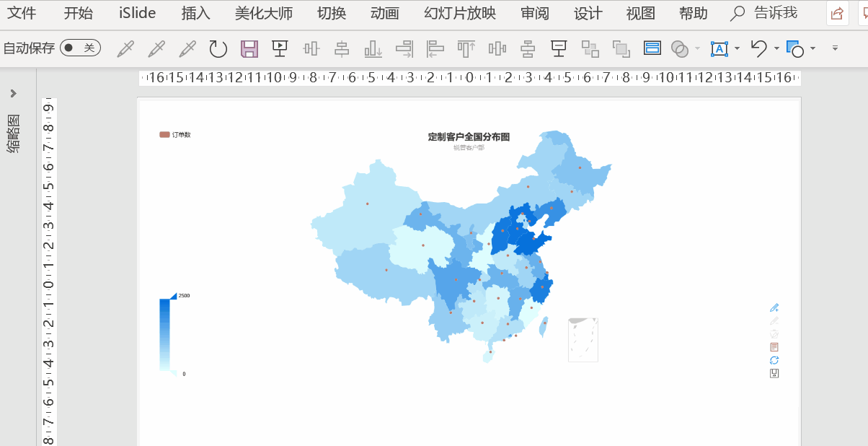
Task: Open the iSlide menu tab
Action: point(136,13)
